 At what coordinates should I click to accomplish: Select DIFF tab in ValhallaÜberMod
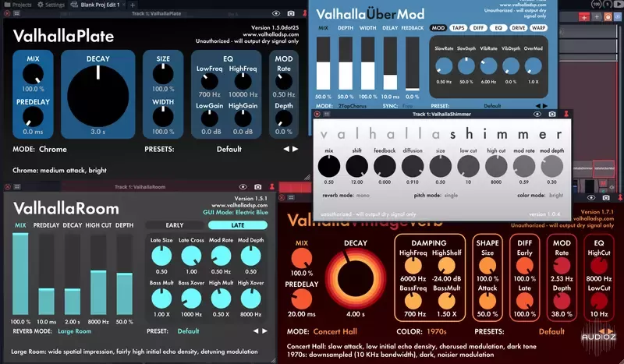(478, 28)
